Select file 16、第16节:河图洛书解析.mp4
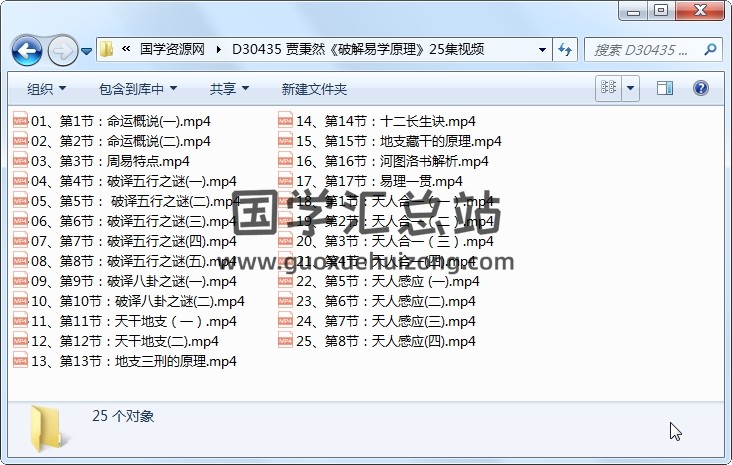The width and height of the screenshot is (732, 465). tap(392, 161)
